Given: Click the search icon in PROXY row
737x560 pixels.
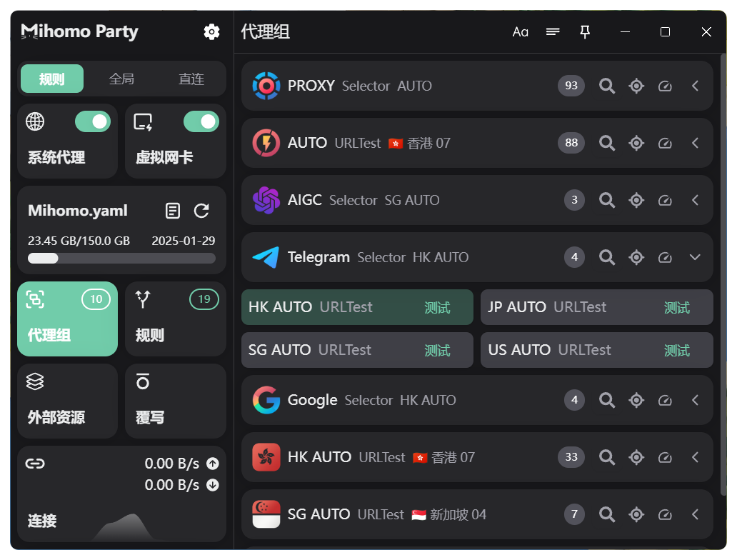Looking at the screenshot, I should tap(607, 86).
